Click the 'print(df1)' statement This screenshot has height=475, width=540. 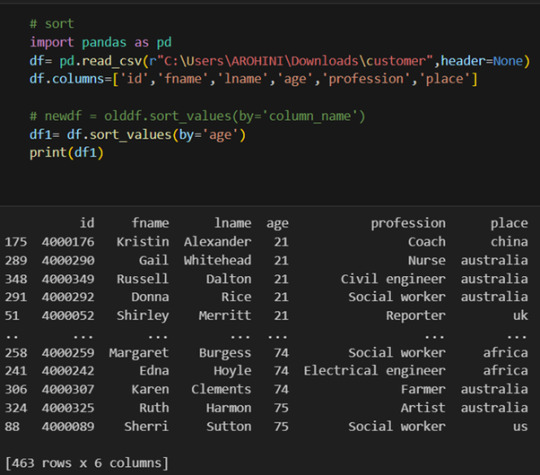66,153
